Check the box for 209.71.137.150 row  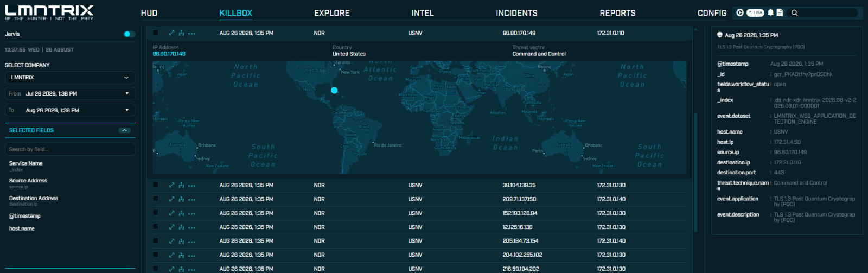(156, 199)
